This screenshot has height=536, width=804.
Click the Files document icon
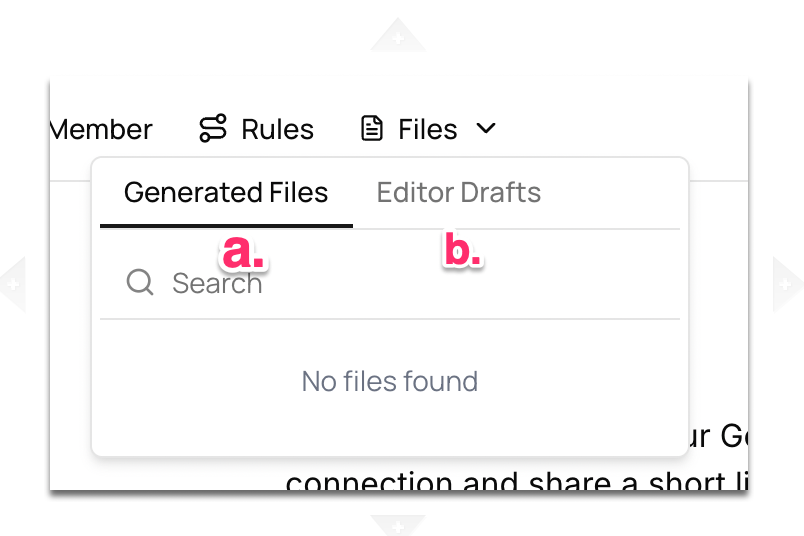click(372, 129)
